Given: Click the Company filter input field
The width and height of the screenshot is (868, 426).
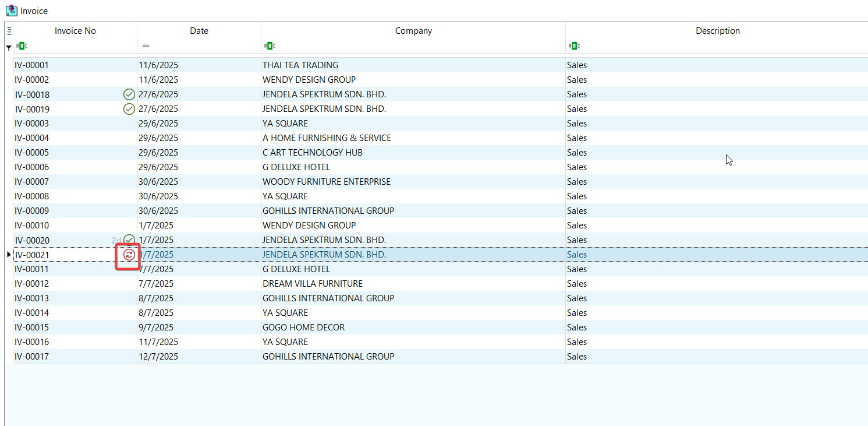Looking at the screenshot, I should pos(419,46).
